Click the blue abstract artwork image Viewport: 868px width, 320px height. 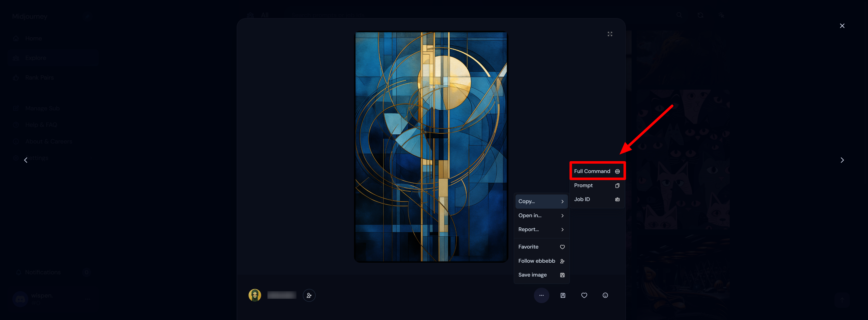click(431, 147)
